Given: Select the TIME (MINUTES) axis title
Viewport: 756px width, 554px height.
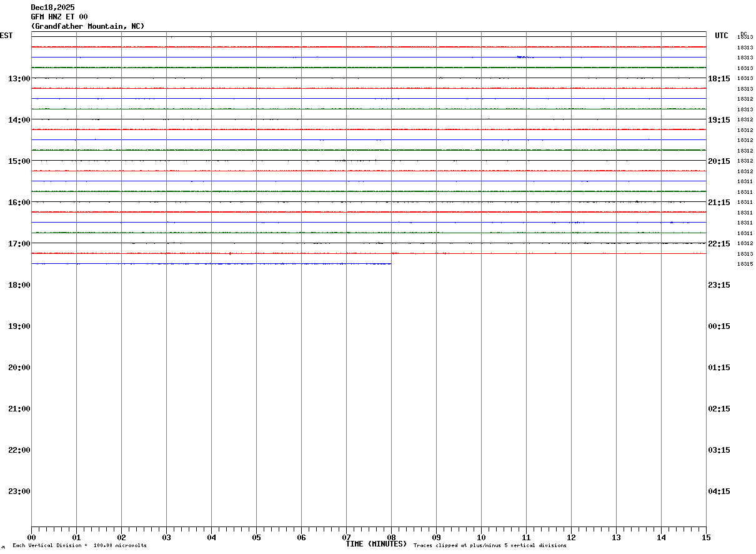Looking at the screenshot, I should coord(376,544).
